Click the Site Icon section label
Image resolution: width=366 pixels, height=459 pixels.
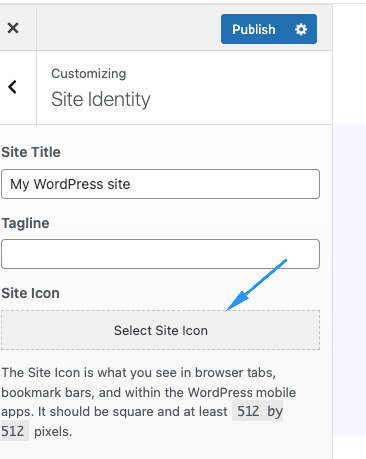pos(30,293)
